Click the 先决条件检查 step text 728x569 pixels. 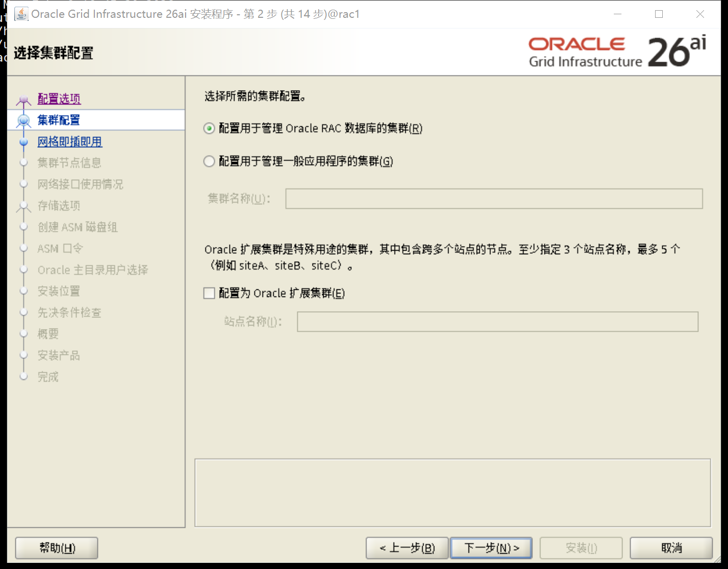click(x=69, y=313)
